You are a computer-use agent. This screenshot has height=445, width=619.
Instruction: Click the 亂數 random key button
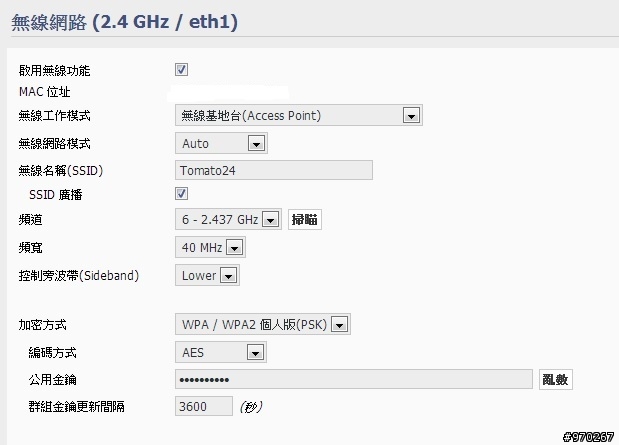click(555, 379)
